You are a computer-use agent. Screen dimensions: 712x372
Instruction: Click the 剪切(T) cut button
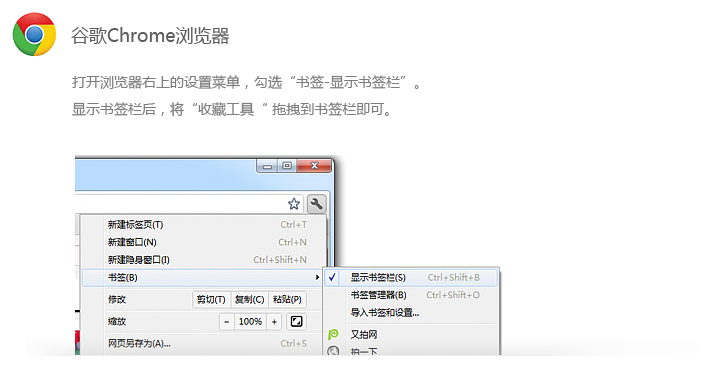point(211,300)
